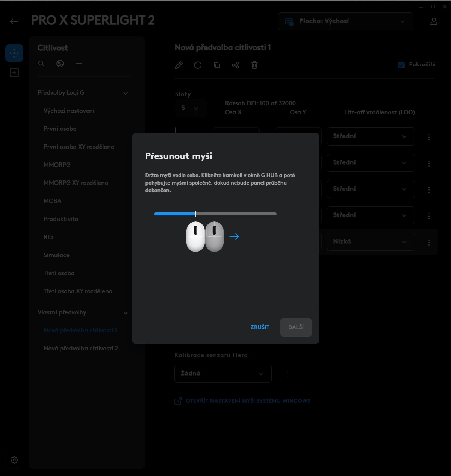Click the calibration progress bar
The height and width of the screenshot is (476, 451).
pos(215,214)
